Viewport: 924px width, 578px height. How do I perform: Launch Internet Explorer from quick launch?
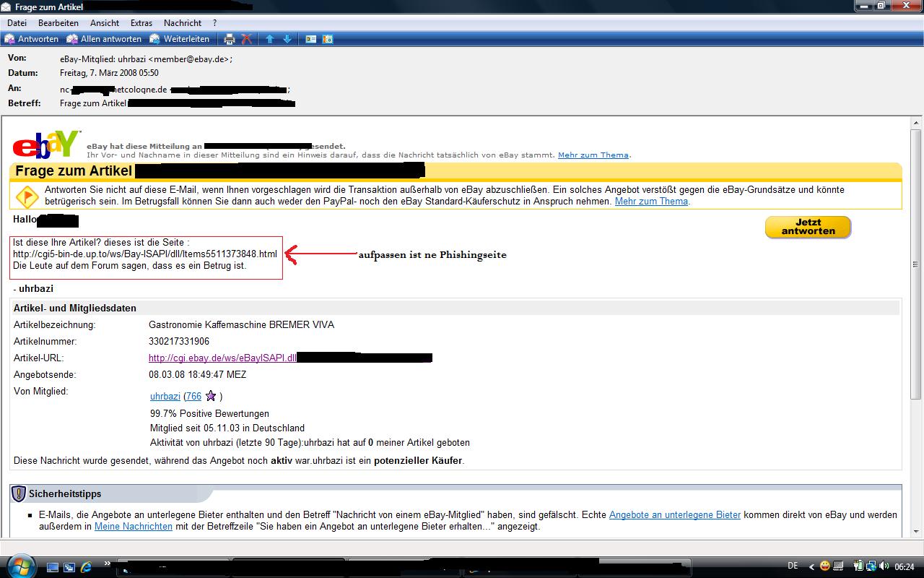coord(86,567)
